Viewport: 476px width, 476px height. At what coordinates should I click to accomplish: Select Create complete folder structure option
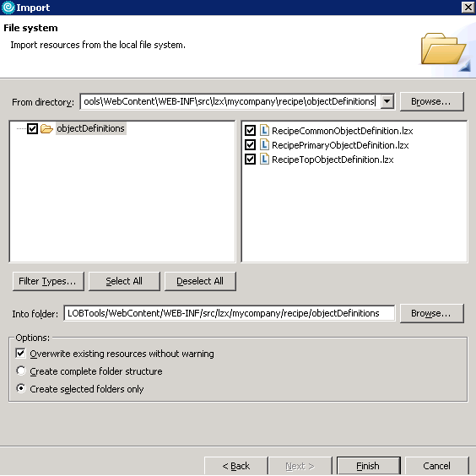[21, 371]
